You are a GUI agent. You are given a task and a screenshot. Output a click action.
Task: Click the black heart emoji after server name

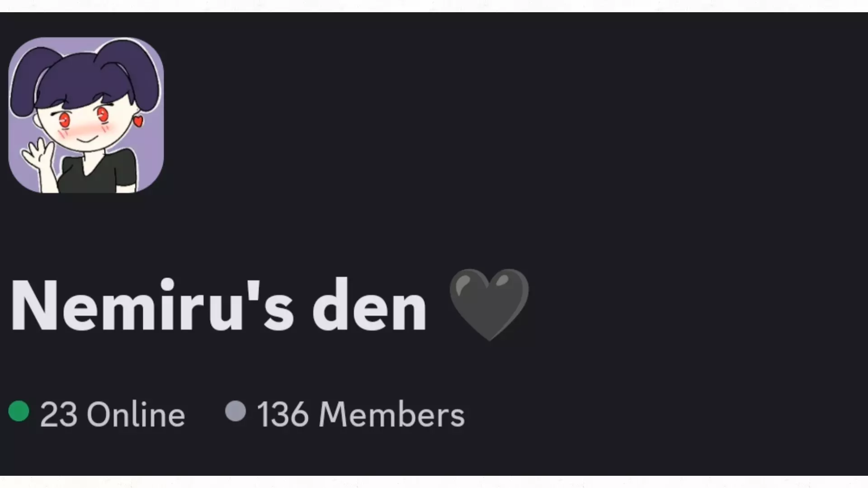pos(489,305)
